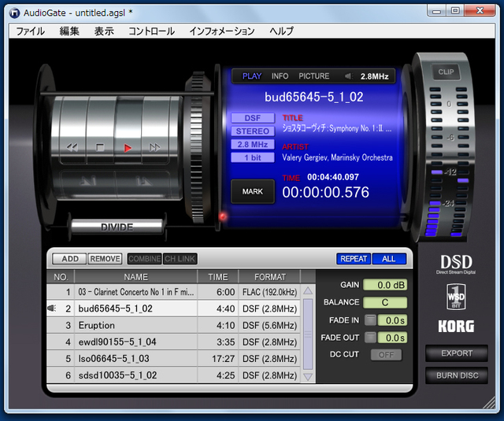Toggle the DC CUT OFF switch
This screenshot has width=504, height=421.
point(385,355)
